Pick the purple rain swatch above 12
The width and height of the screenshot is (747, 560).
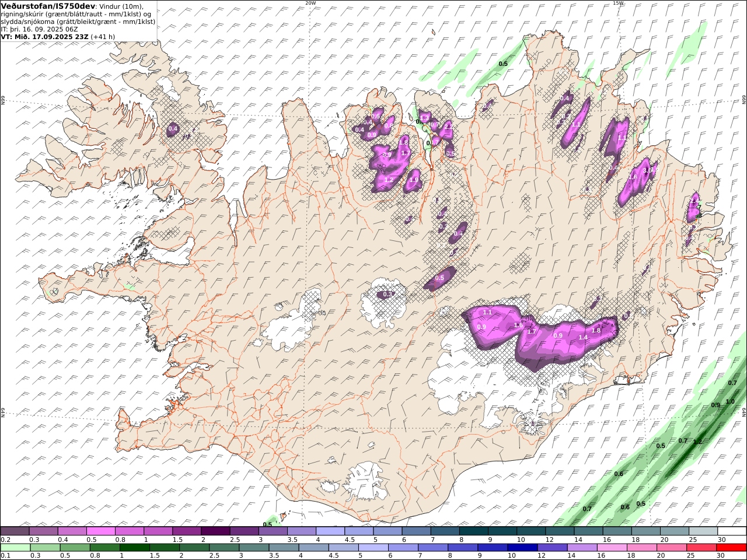(x=552, y=548)
